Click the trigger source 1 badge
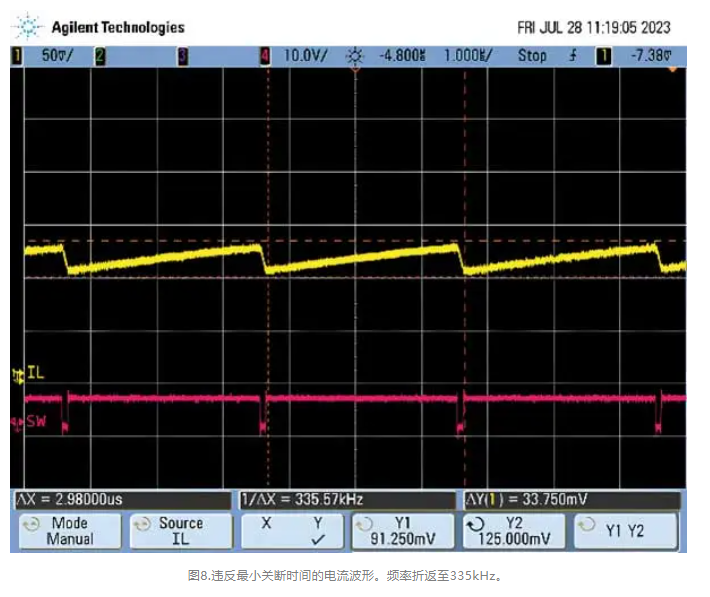This screenshot has height=597, width=710. (x=603, y=56)
